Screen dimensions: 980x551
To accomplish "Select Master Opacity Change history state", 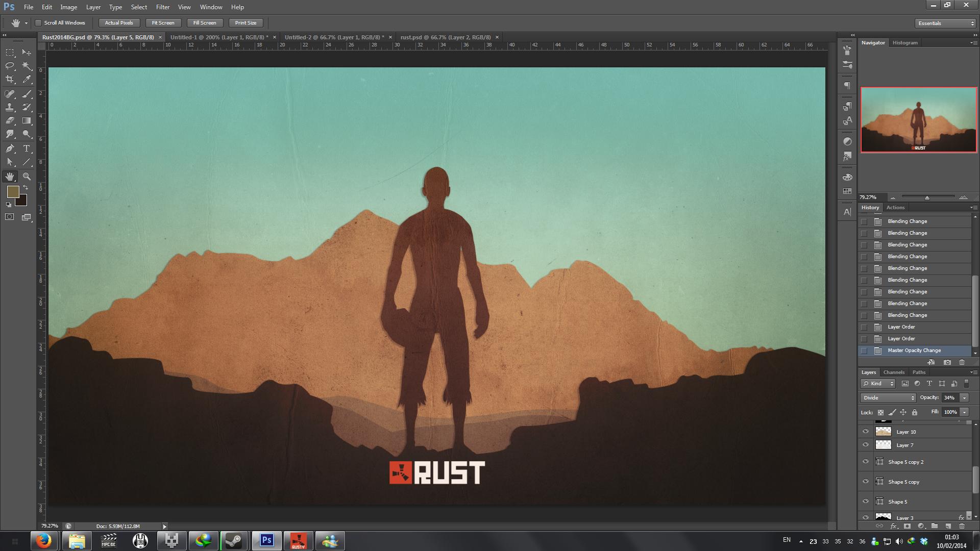I will coord(915,350).
